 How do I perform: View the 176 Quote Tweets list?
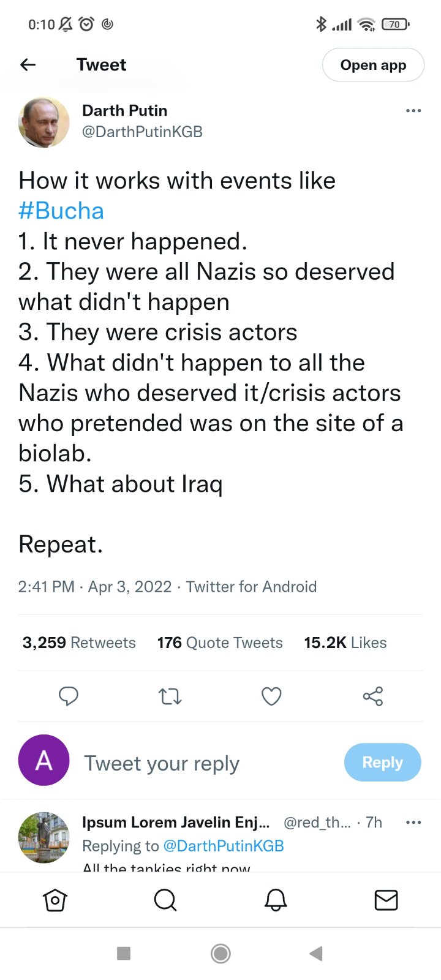pos(220,643)
